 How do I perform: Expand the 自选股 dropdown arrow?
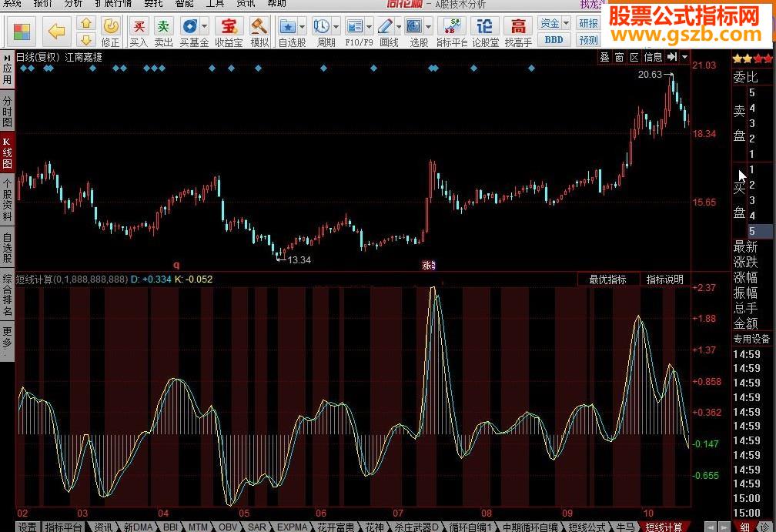[302, 26]
